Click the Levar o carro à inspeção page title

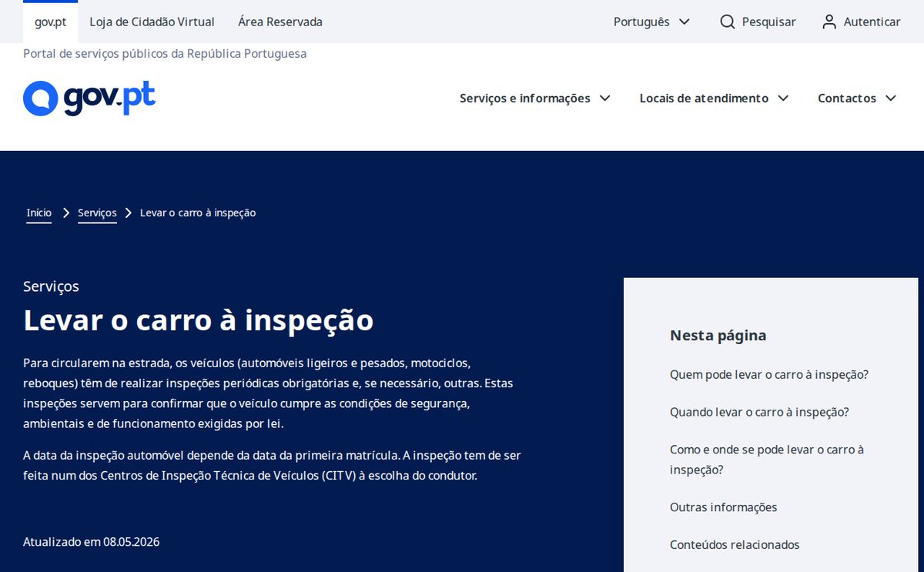[x=199, y=319]
